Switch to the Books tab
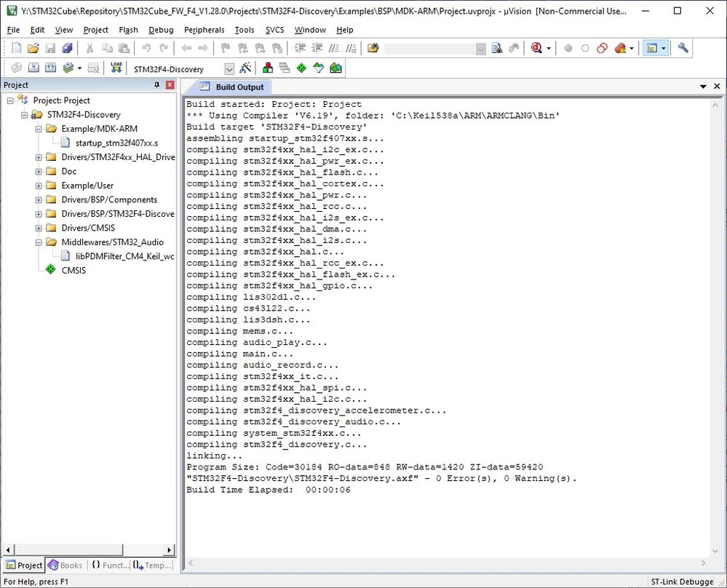The image size is (727, 588). coord(65,565)
